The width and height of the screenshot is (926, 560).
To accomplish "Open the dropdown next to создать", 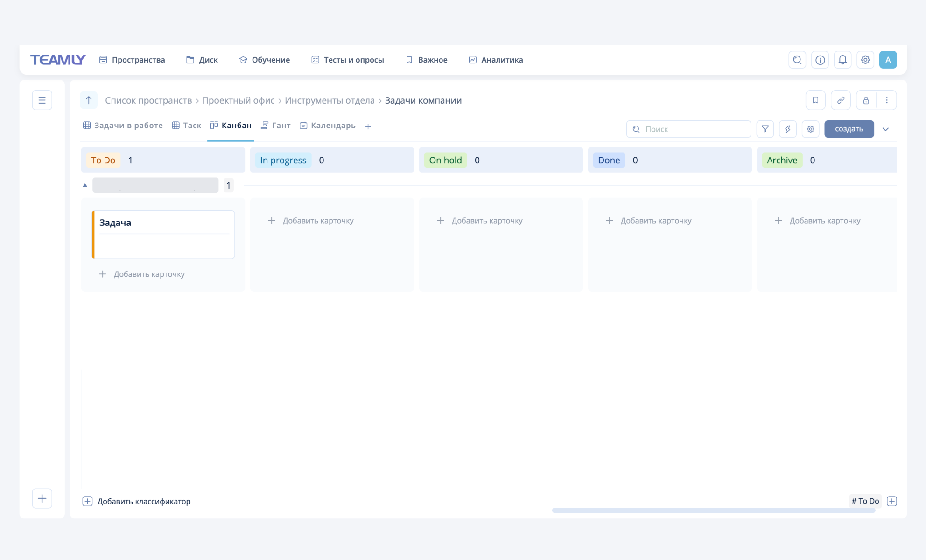I will pos(886,129).
